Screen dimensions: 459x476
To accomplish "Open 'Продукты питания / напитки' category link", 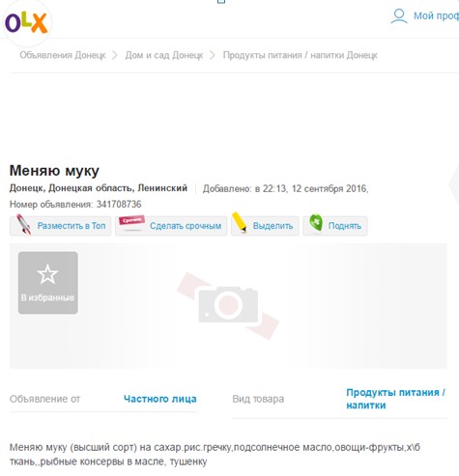I will (395, 399).
